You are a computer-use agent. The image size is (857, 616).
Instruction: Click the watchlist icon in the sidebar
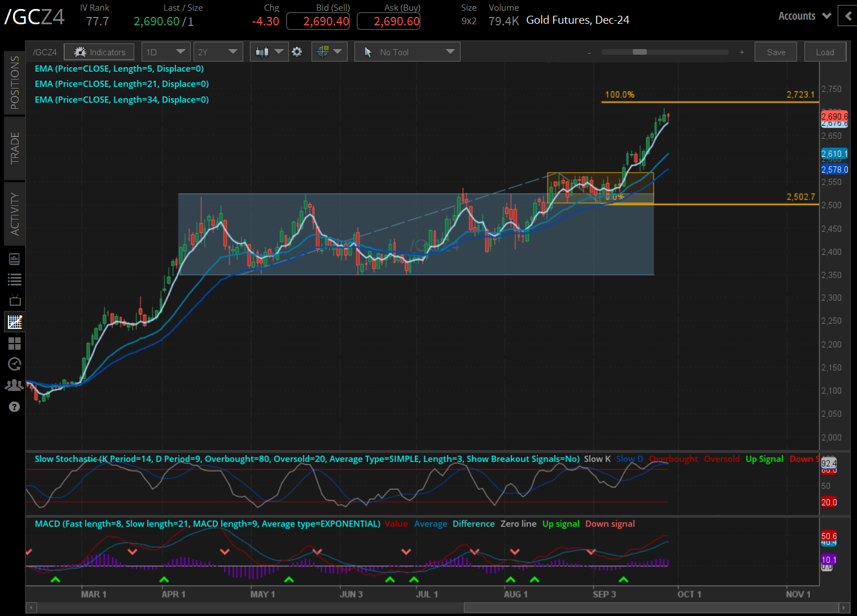point(15,279)
